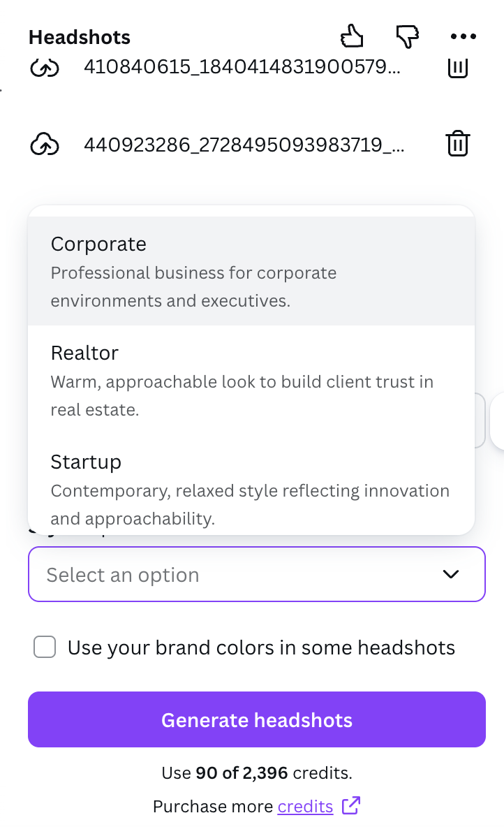Click the thumbs up feedback icon

[x=352, y=36]
